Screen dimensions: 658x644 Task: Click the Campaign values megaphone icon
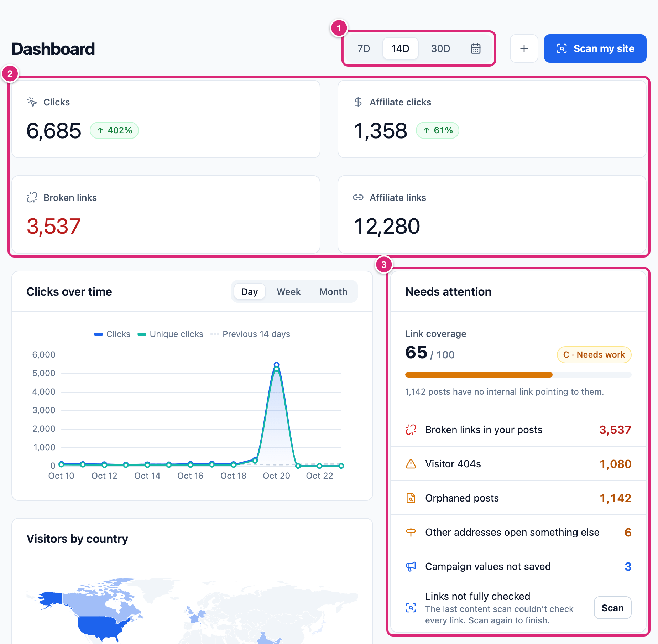tap(411, 566)
